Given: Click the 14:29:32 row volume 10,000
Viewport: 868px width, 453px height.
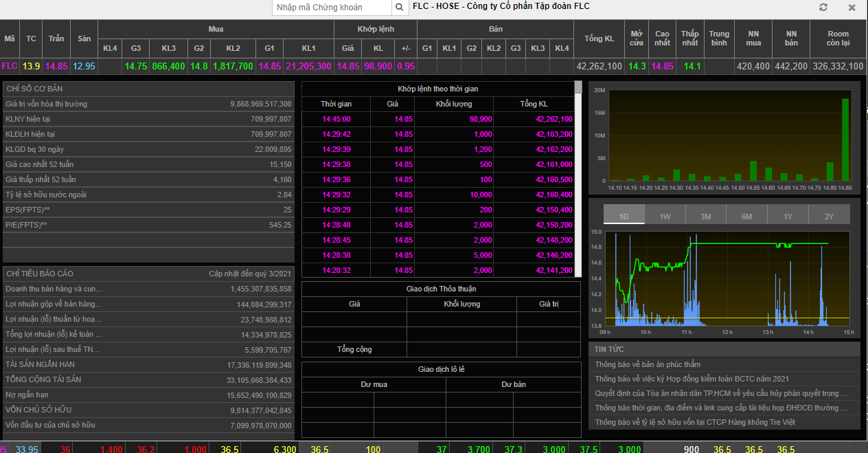Looking at the screenshot, I should pyautogui.click(x=482, y=195).
